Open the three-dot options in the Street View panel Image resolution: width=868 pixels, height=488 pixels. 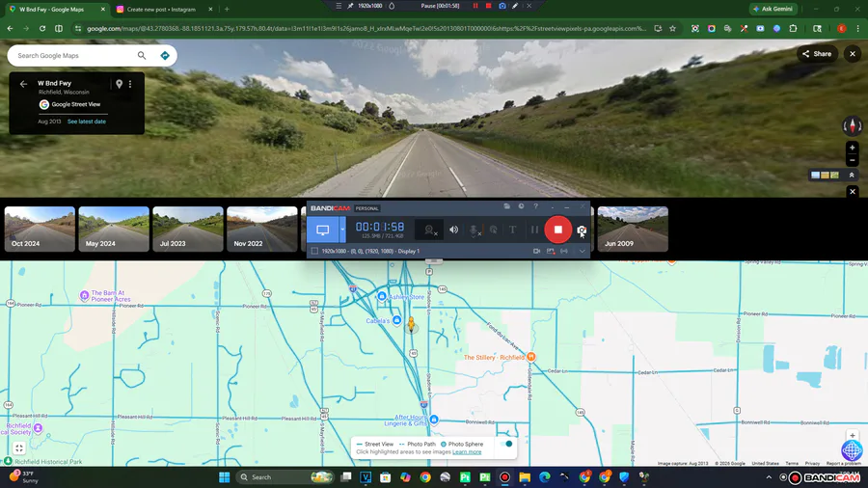[x=130, y=84]
